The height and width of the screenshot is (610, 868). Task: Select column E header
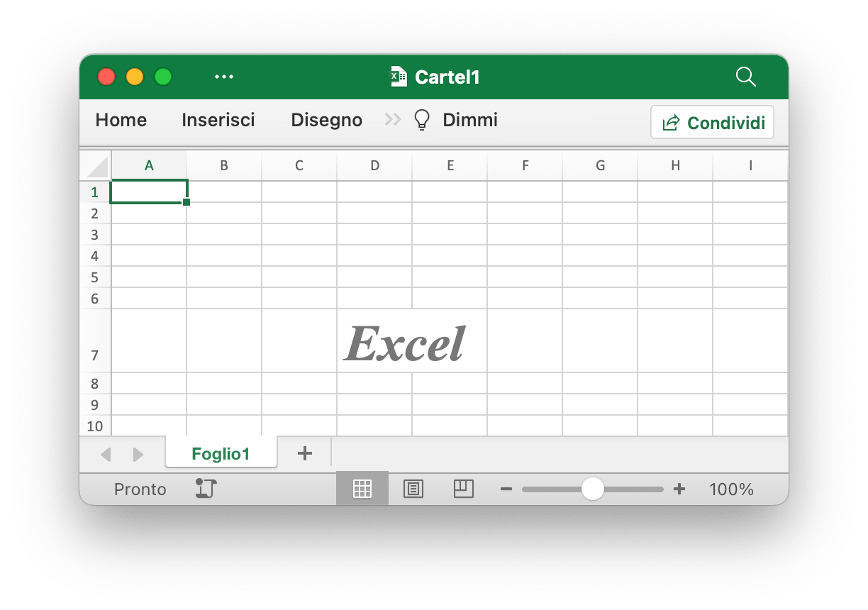[x=450, y=166]
